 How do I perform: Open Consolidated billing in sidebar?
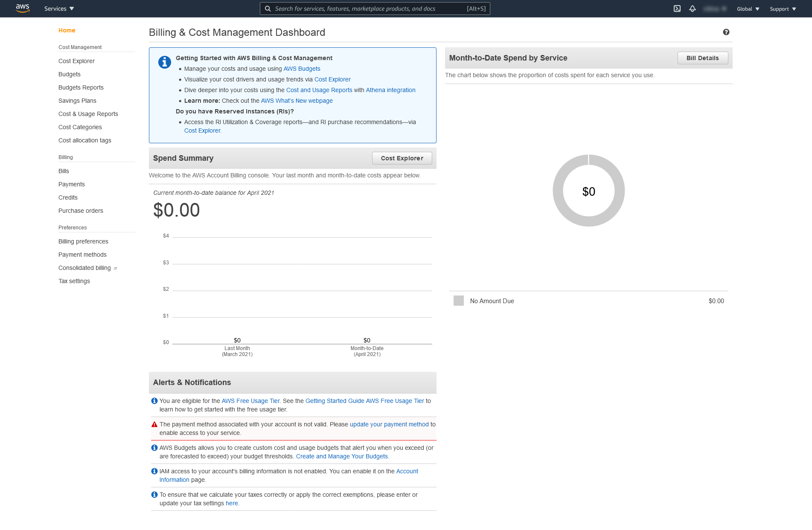coord(84,268)
